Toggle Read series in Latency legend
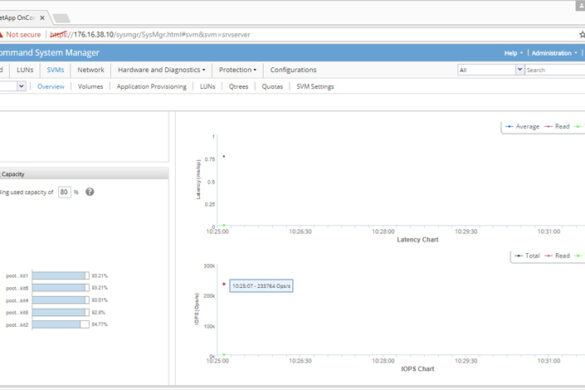The width and height of the screenshot is (585, 390). (x=557, y=127)
